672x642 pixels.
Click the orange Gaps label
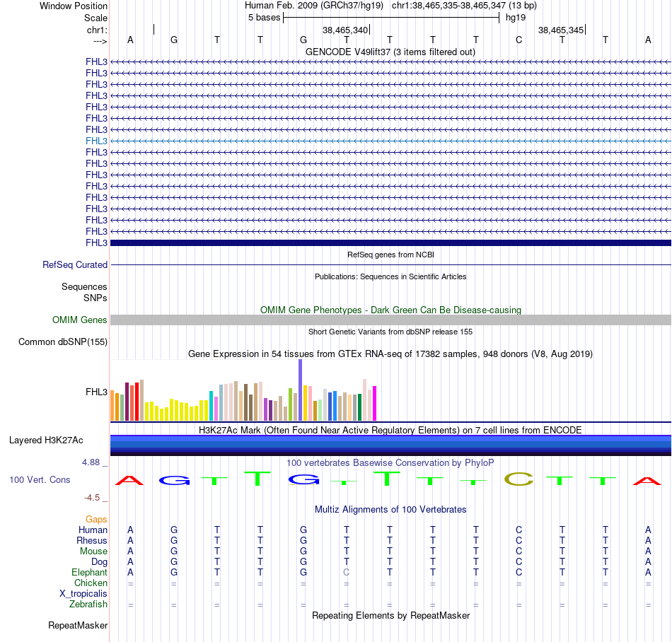pos(96,520)
